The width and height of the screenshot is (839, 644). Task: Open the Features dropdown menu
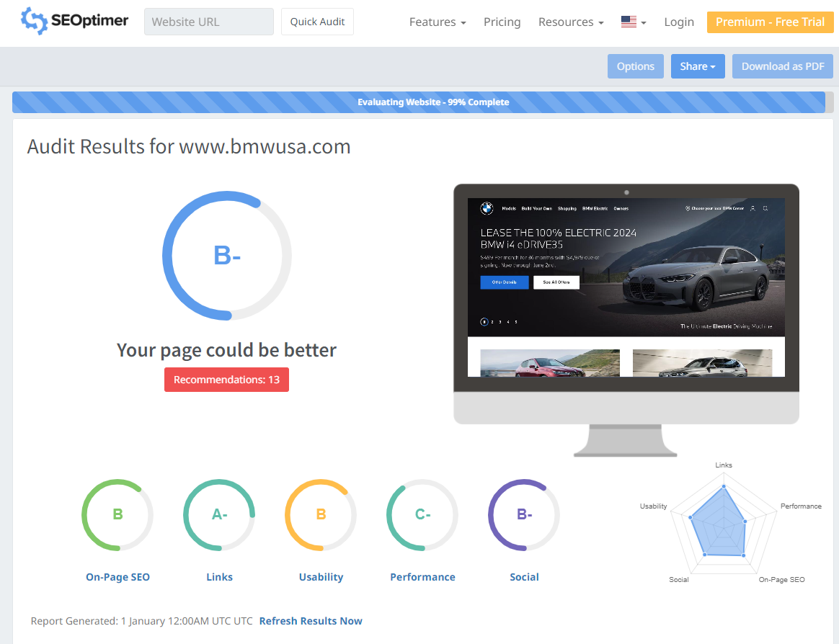(437, 22)
